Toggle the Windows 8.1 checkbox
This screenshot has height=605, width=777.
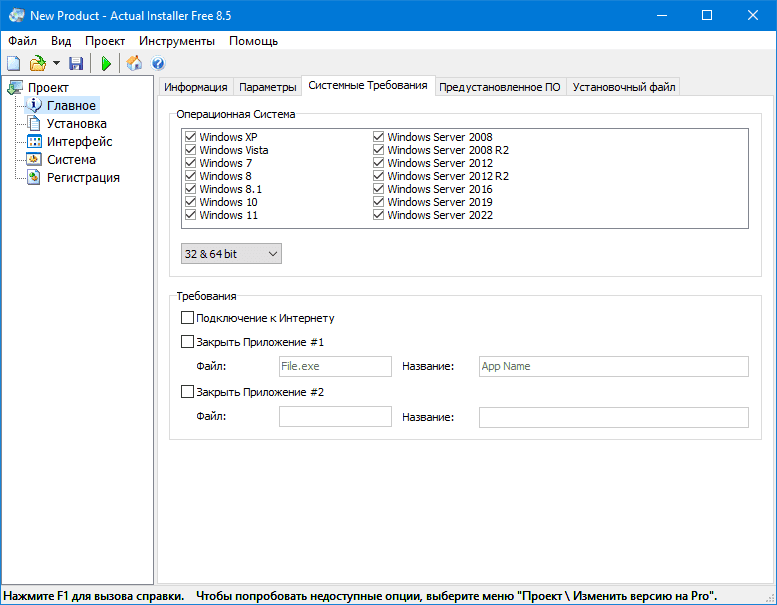[x=190, y=188]
